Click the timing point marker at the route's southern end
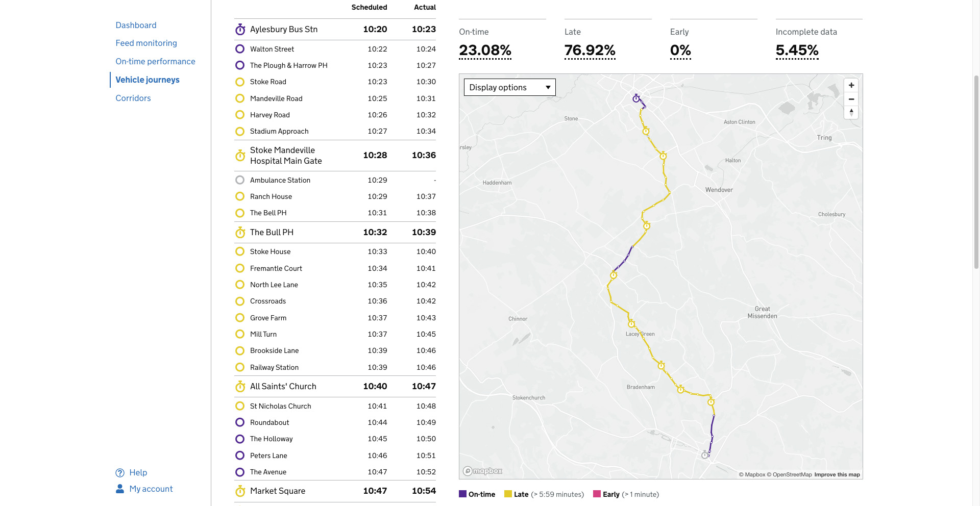 pyautogui.click(x=706, y=456)
